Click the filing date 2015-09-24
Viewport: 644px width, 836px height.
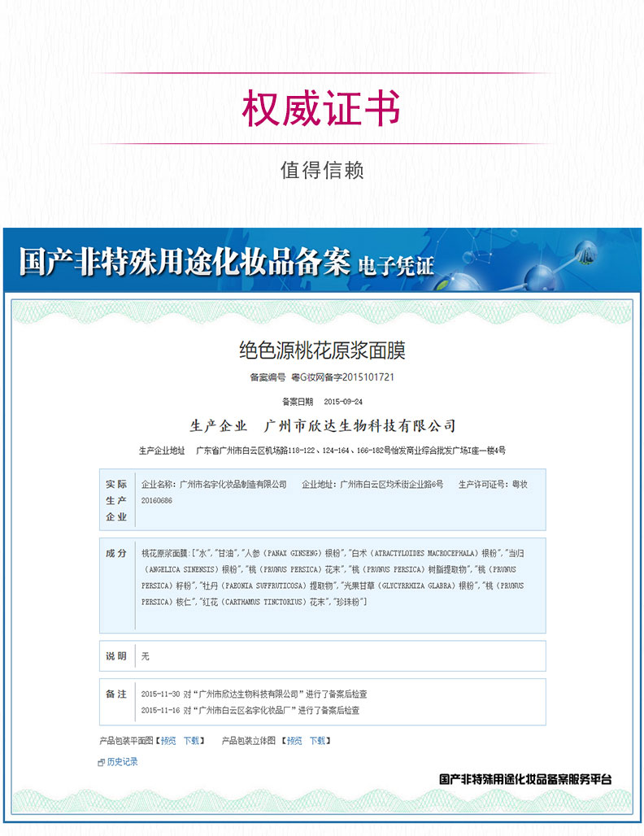343,402
